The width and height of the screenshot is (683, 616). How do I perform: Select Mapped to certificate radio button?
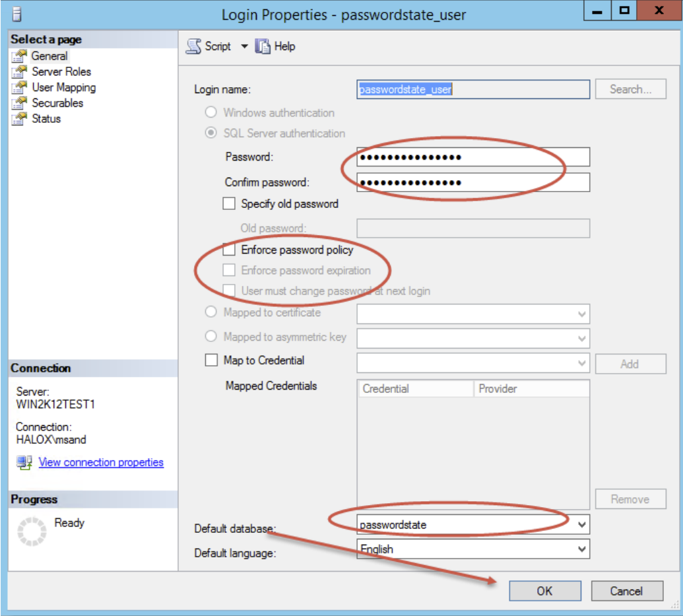tap(211, 312)
